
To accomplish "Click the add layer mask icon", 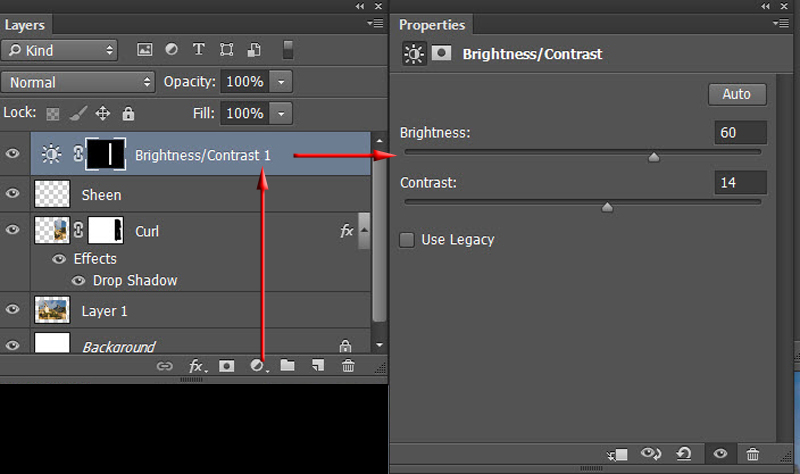I will (x=227, y=367).
